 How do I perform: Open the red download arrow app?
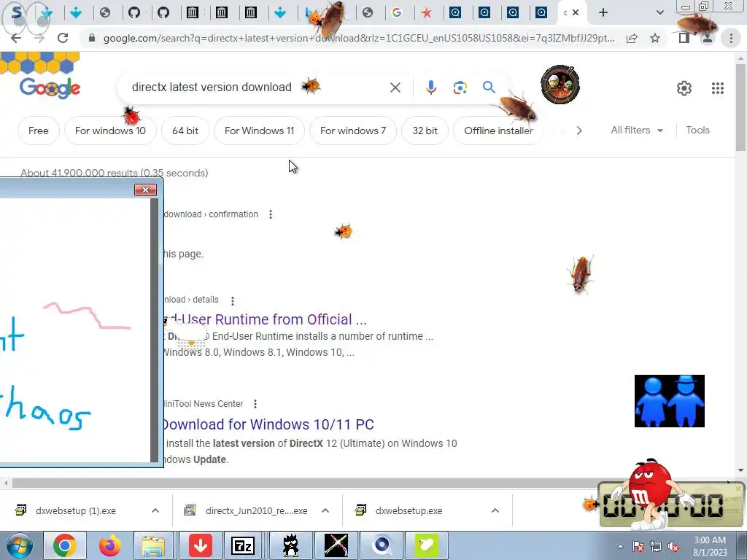(x=201, y=545)
